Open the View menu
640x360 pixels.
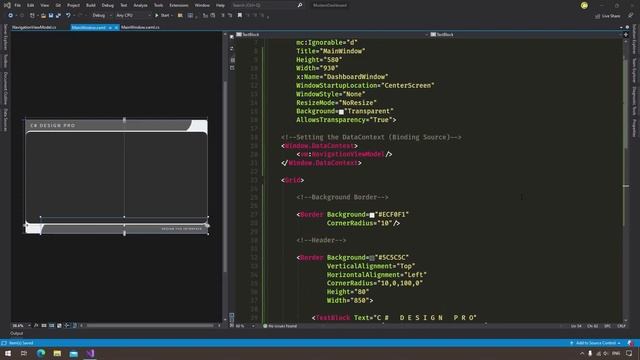(44, 5)
